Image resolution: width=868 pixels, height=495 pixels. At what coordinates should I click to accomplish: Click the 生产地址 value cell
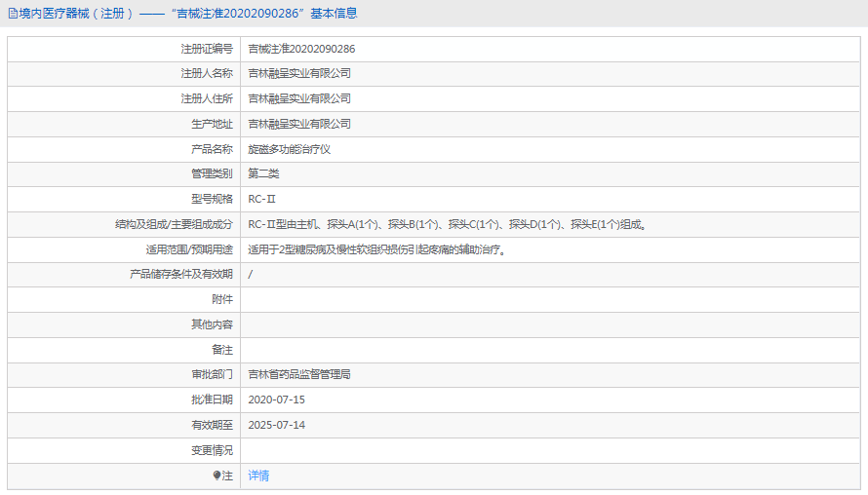pos(299,124)
